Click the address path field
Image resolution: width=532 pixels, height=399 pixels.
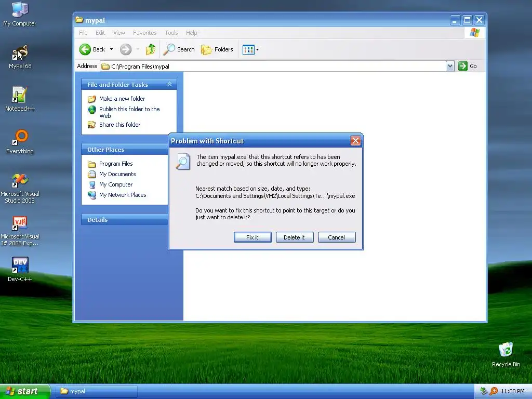(x=273, y=66)
